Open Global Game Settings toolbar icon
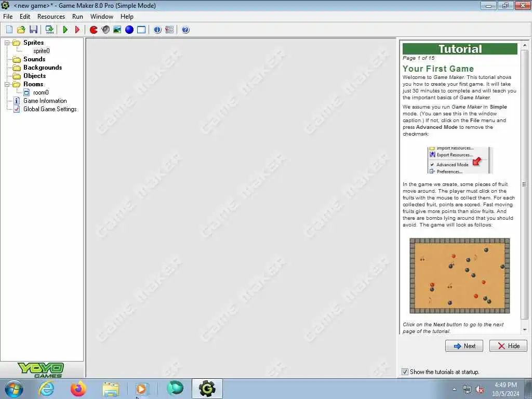 point(169,30)
